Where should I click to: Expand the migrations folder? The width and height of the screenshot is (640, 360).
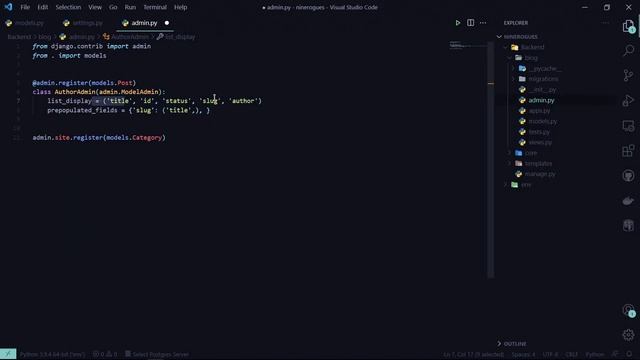click(543, 79)
